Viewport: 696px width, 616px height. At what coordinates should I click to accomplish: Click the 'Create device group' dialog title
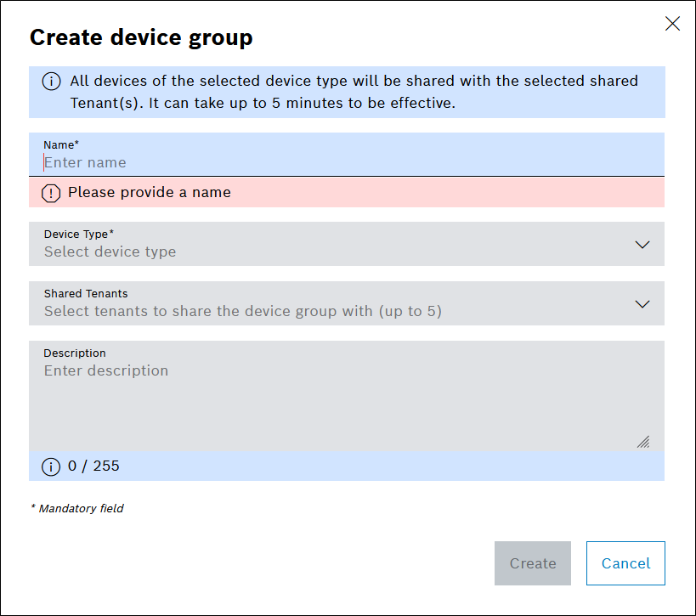[141, 37]
